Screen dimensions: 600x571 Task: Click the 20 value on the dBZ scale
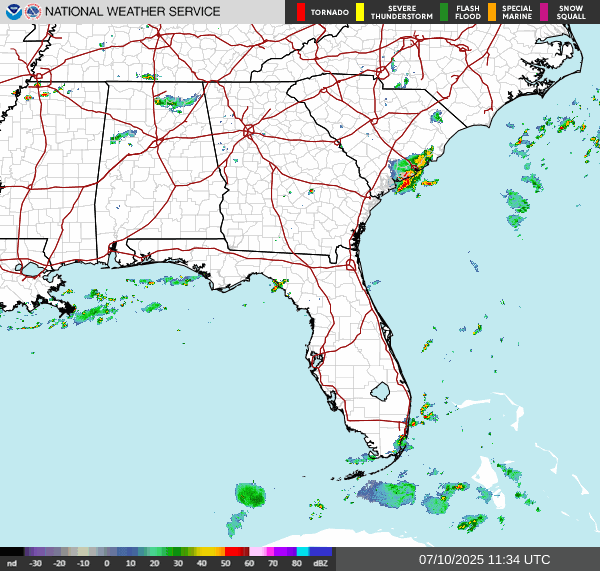pos(154,563)
